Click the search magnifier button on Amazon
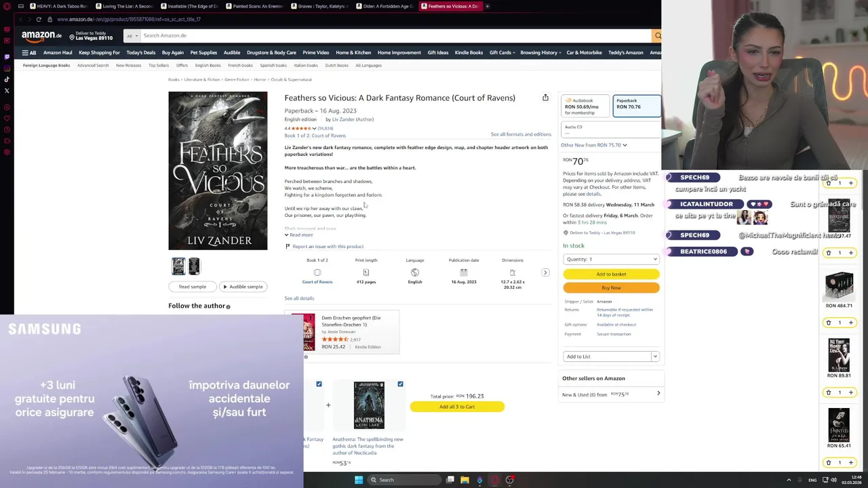 [x=657, y=35]
